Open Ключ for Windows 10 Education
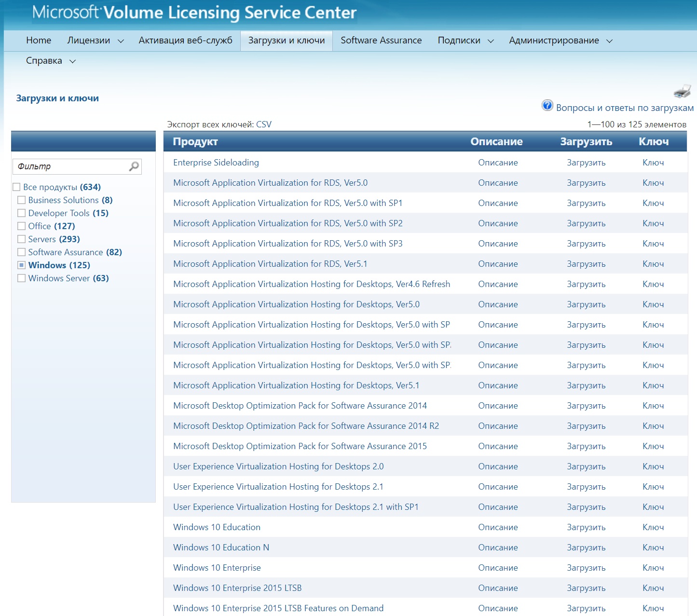The image size is (697, 616). (653, 527)
